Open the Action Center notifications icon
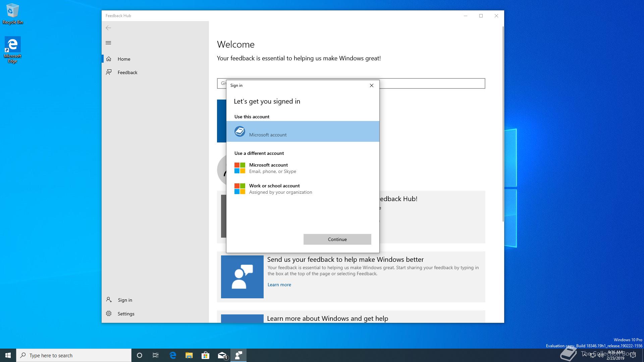 pos(633,355)
